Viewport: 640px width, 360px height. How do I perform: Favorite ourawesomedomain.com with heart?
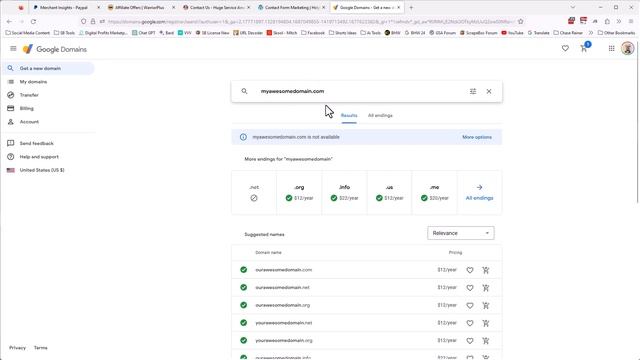coord(470,270)
